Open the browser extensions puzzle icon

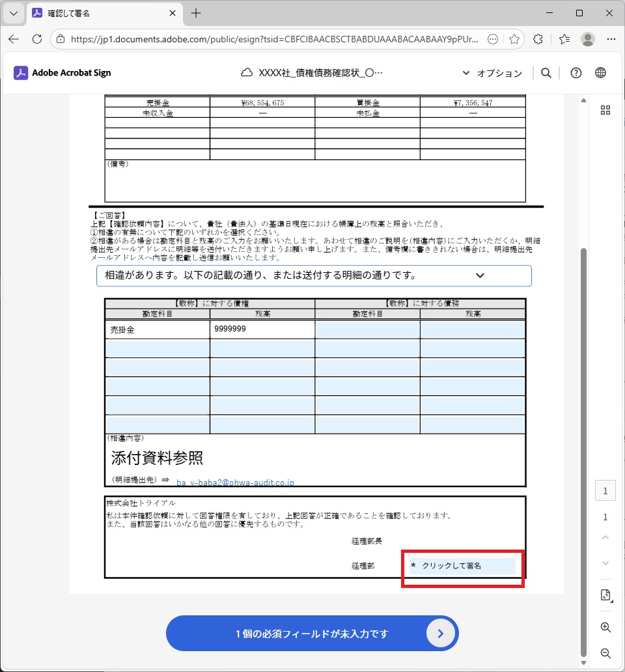[538, 39]
